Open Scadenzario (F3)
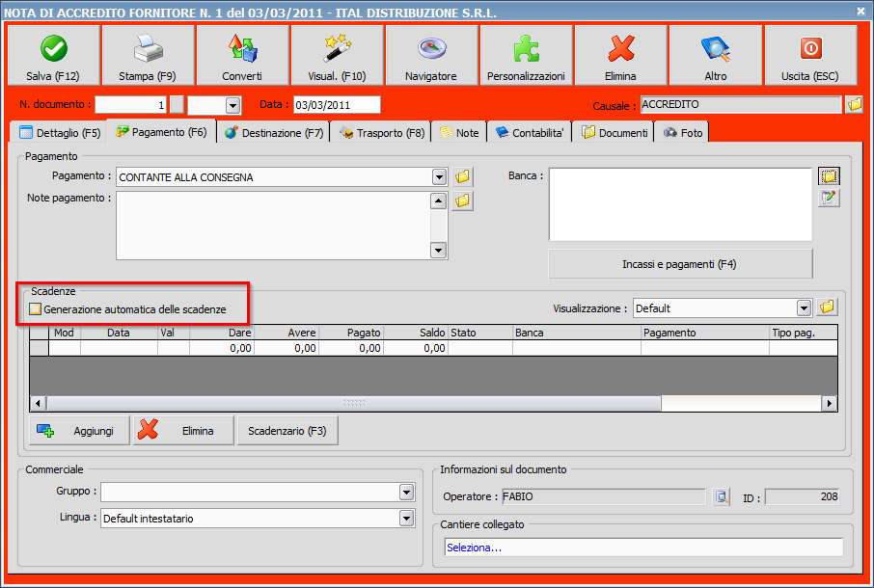This screenshot has height=588, width=874. (x=287, y=431)
